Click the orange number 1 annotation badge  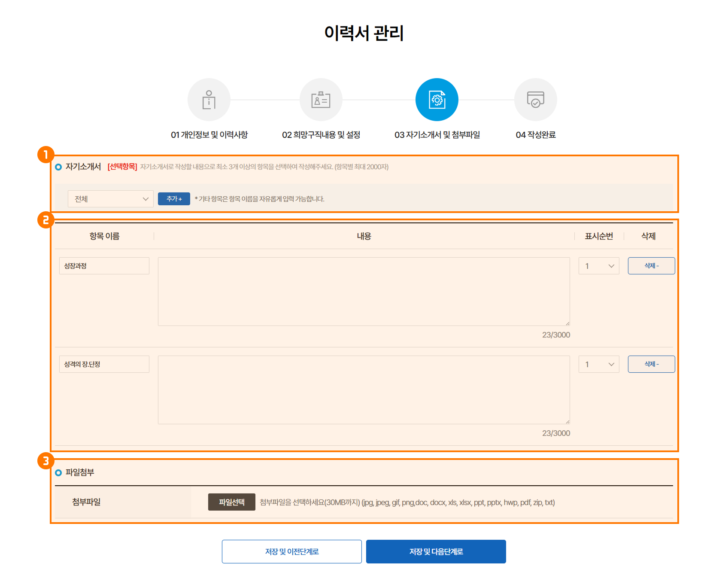[45, 155]
